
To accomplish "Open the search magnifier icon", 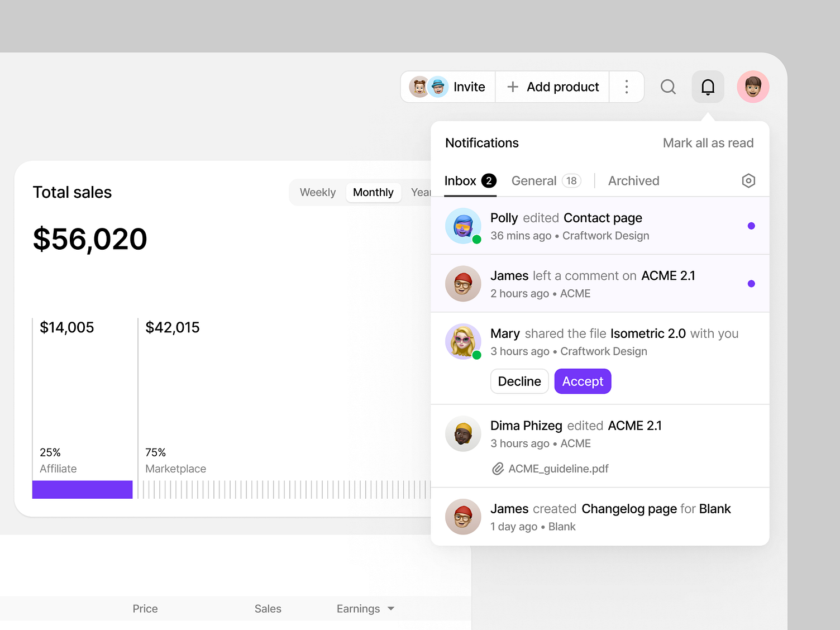I will click(668, 87).
